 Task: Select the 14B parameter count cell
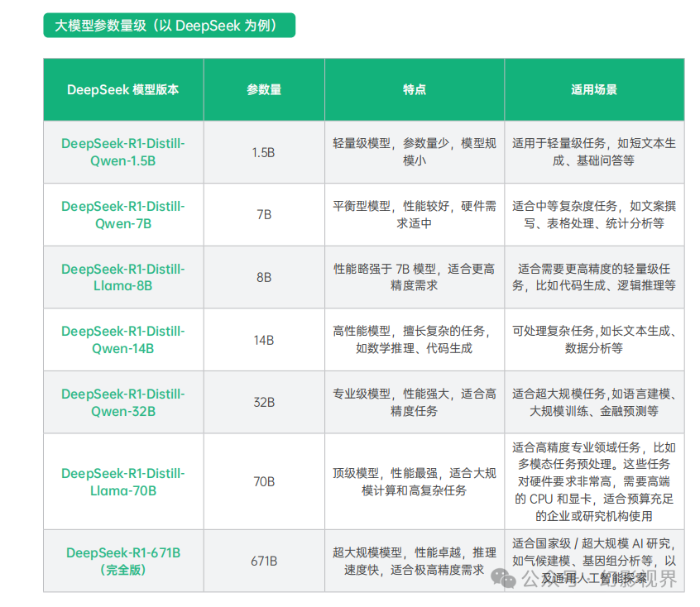click(x=264, y=341)
